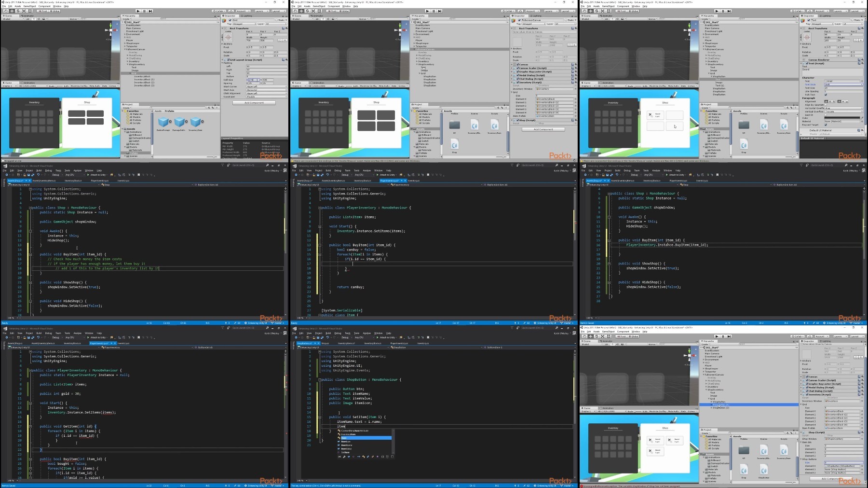The width and height of the screenshot is (868, 488).
Task: Click Attach to Unity in ShopButton Visual Studio window
Action: 387,337
